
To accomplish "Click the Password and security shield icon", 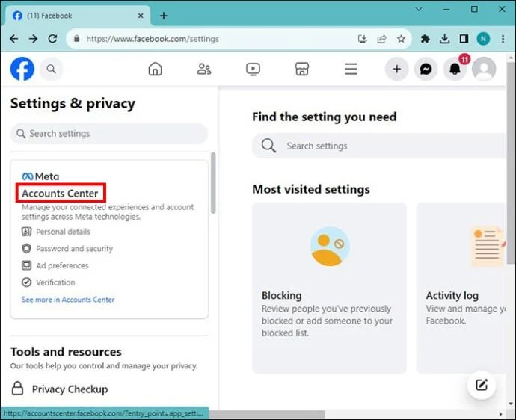I will click(27, 249).
